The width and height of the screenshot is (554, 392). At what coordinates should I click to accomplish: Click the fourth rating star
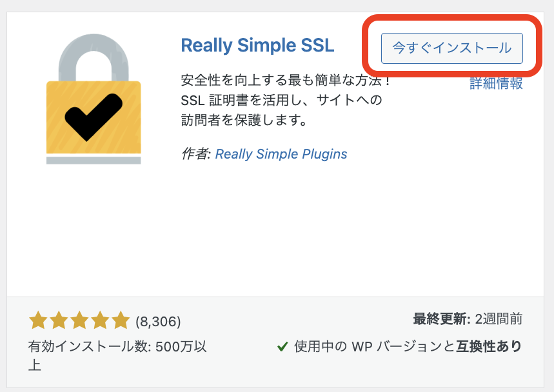[101, 320]
